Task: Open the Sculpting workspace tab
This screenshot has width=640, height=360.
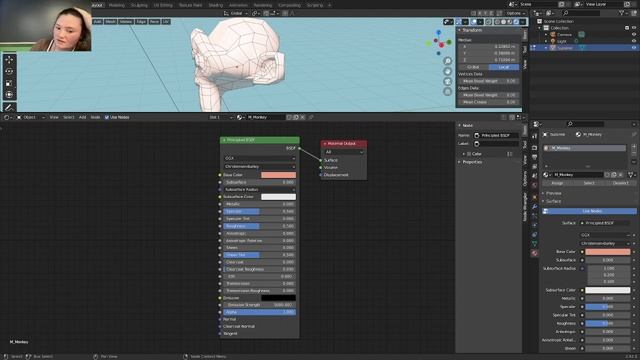Action: pos(139,5)
